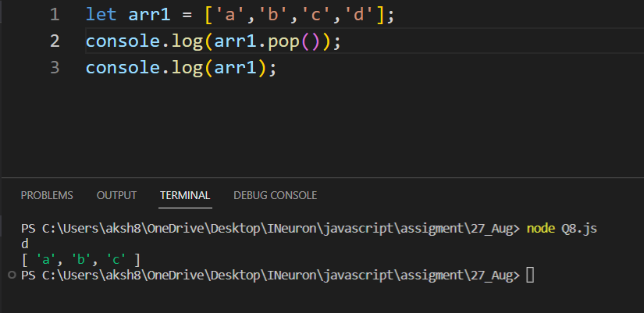Place cursor on 'let' keyword in line 1
The image size is (644, 313).
pyautogui.click(x=101, y=16)
